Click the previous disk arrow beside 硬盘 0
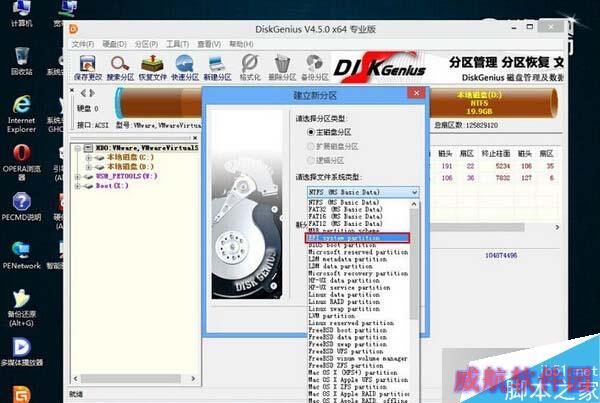The height and width of the screenshot is (403, 600). (83, 93)
